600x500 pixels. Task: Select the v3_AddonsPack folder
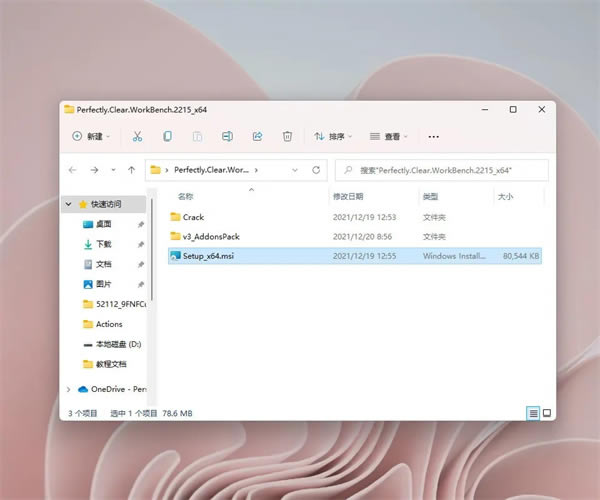pyautogui.click(x=355, y=236)
